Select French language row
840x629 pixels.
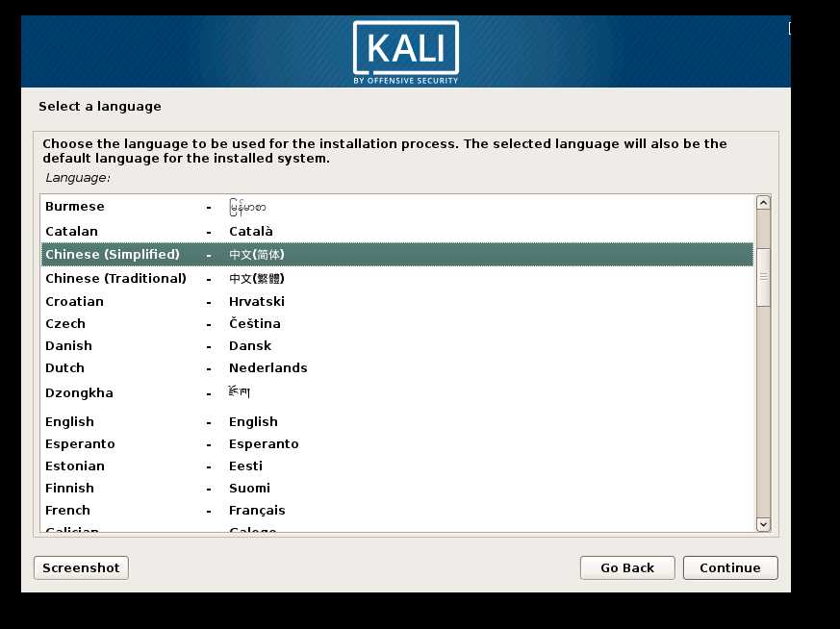pos(397,510)
